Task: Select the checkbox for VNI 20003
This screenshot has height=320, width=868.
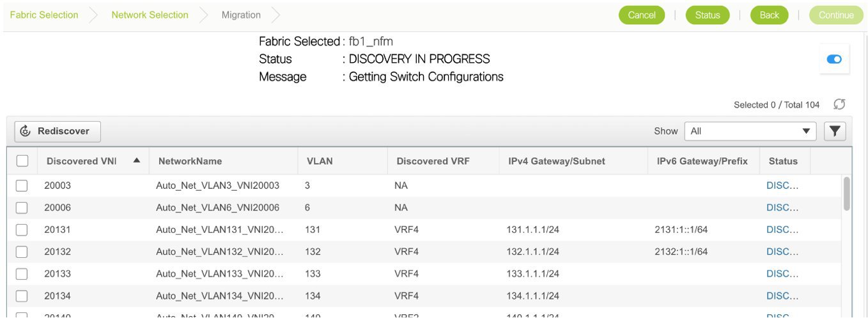Action: coord(22,186)
